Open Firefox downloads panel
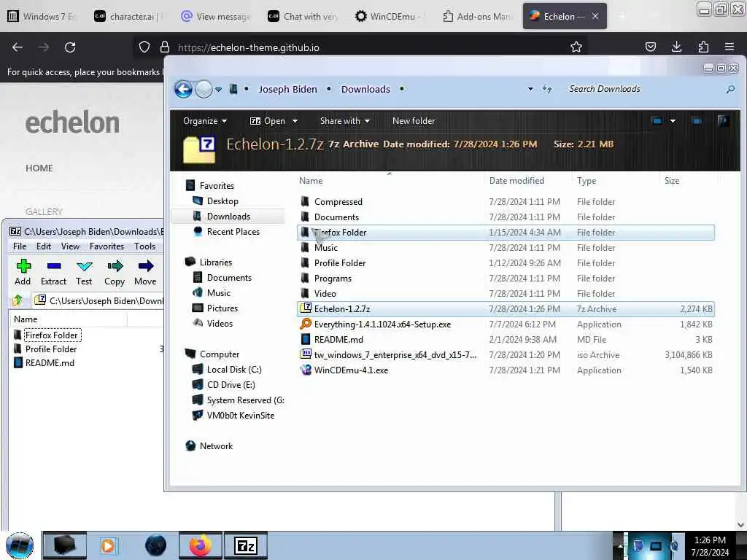 tap(676, 47)
